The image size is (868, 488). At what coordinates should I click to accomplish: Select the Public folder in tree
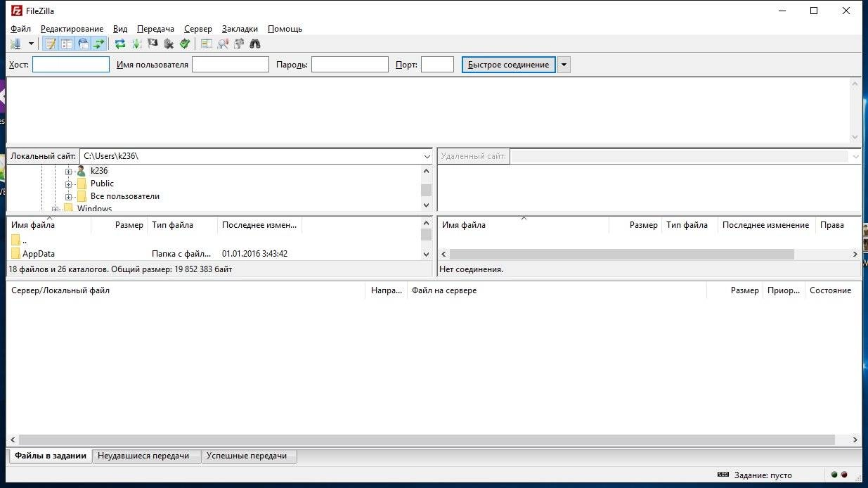[x=102, y=184]
